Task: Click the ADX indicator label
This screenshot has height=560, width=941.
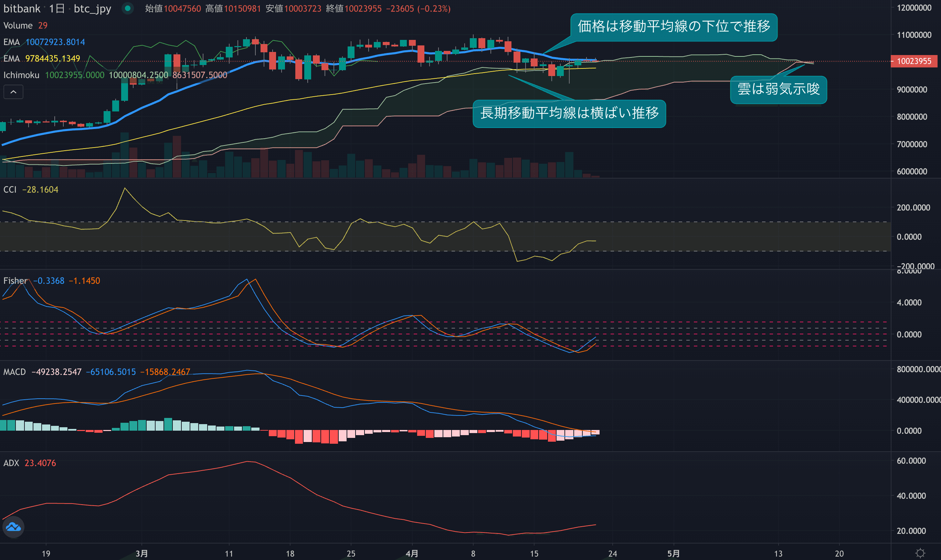Action: pos(11,463)
